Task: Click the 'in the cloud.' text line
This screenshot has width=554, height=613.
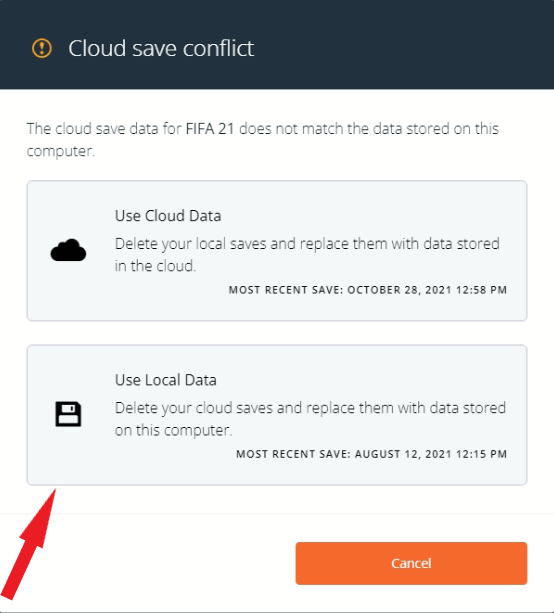Action: (x=155, y=266)
